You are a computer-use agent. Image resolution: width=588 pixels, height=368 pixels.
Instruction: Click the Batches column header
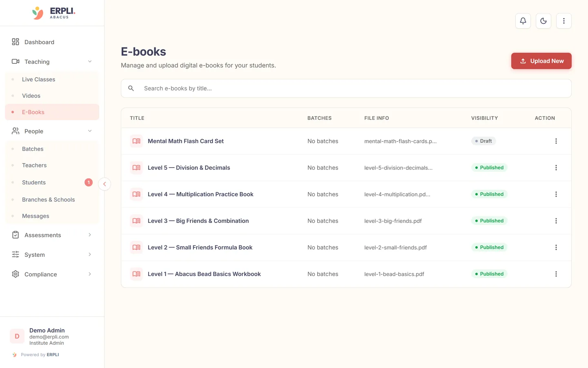(x=319, y=118)
